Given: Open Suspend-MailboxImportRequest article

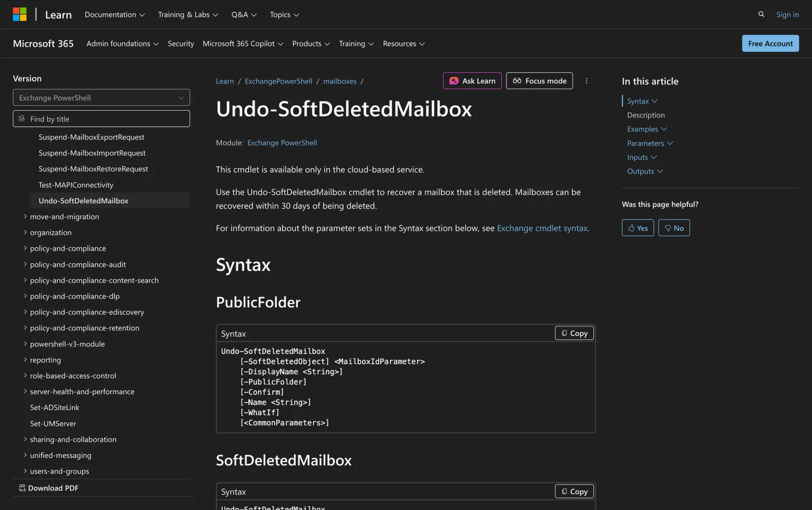Looking at the screenshot, I should (x=92, y=153).
